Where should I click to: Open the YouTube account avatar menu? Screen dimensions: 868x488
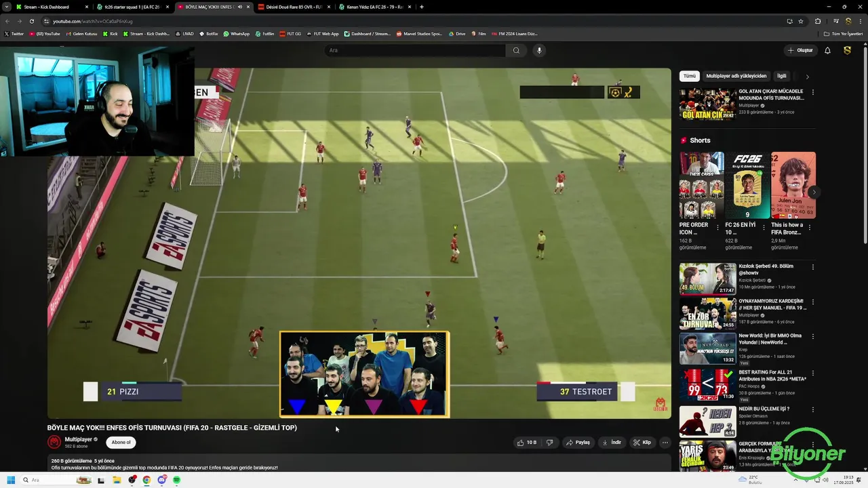847,50
